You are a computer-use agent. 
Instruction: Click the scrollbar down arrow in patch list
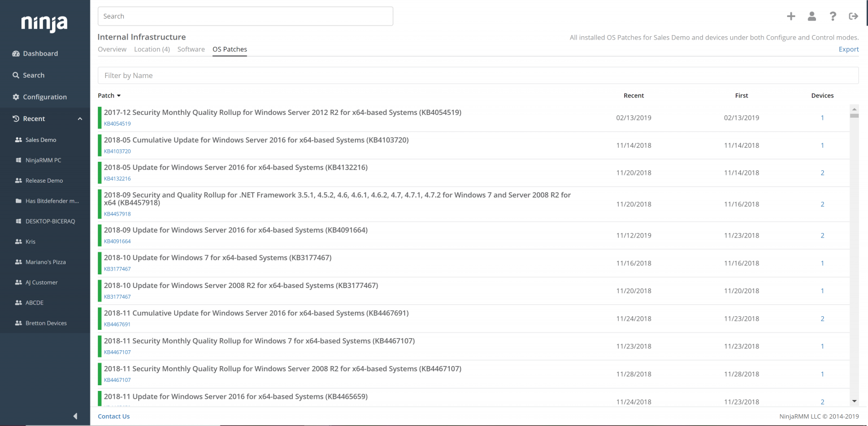854,401
